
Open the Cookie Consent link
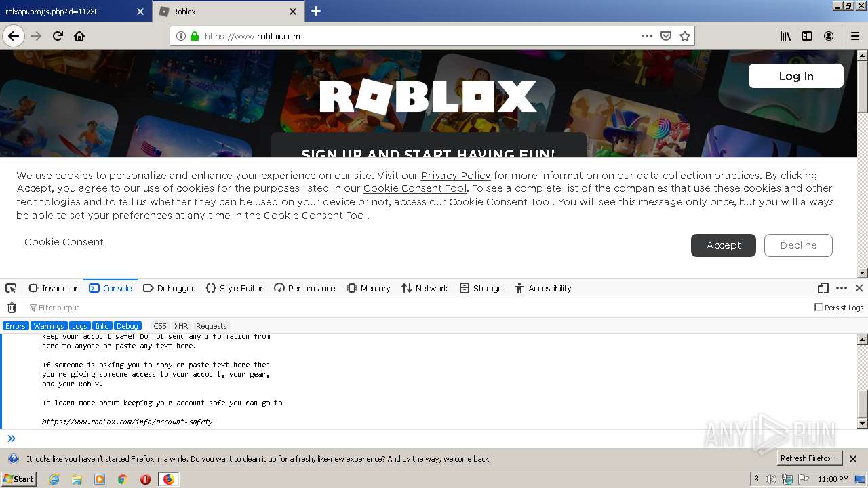[64, 242]
